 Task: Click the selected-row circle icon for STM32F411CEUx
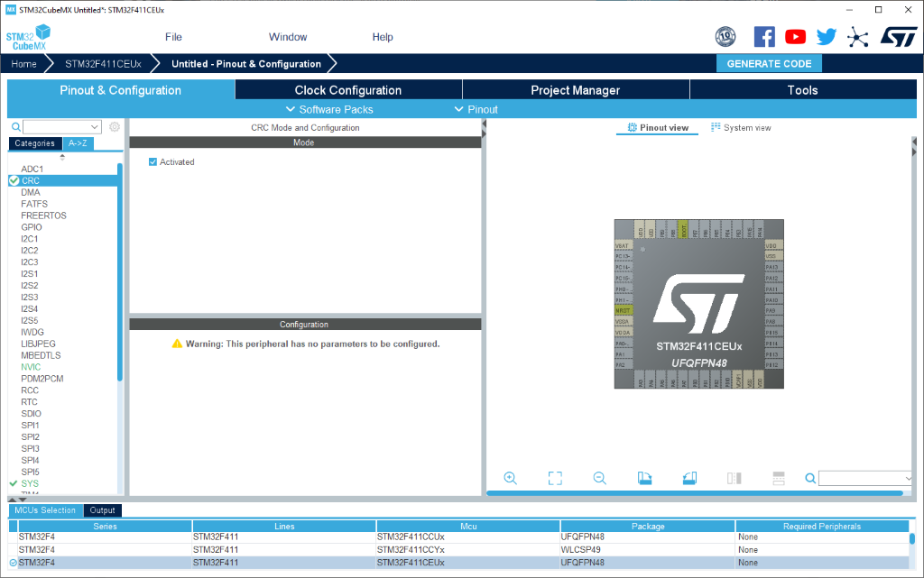(13, 563)
